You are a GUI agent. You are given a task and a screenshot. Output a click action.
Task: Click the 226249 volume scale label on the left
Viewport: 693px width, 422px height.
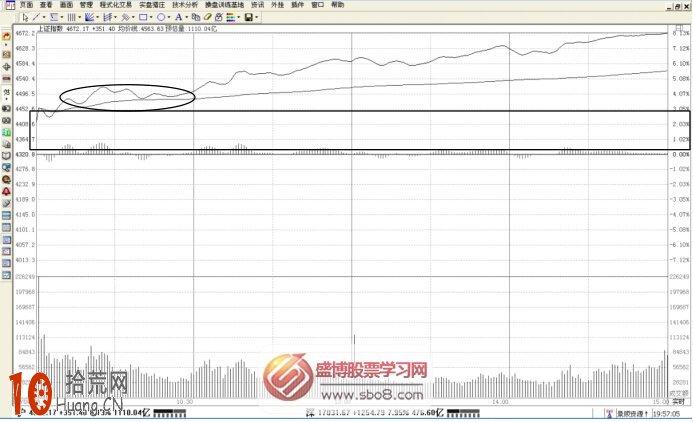[25, 277]
